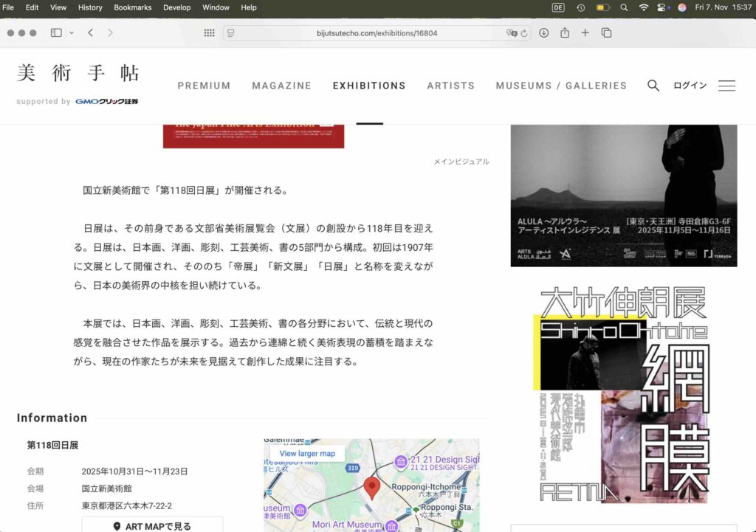The width and height of the screenshot is (756, 532).
Task: Click the ART MAPで見る button
Action: point(151,525)
